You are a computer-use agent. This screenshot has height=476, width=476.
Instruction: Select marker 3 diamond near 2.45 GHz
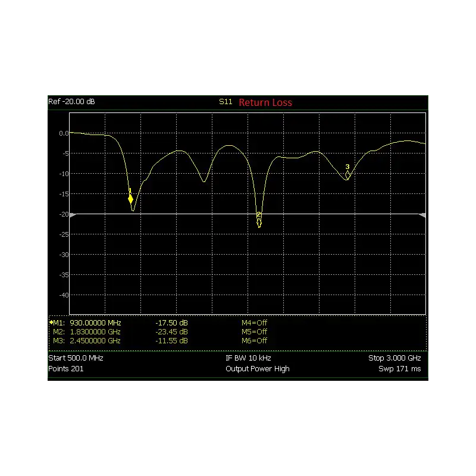click(347, 175)
